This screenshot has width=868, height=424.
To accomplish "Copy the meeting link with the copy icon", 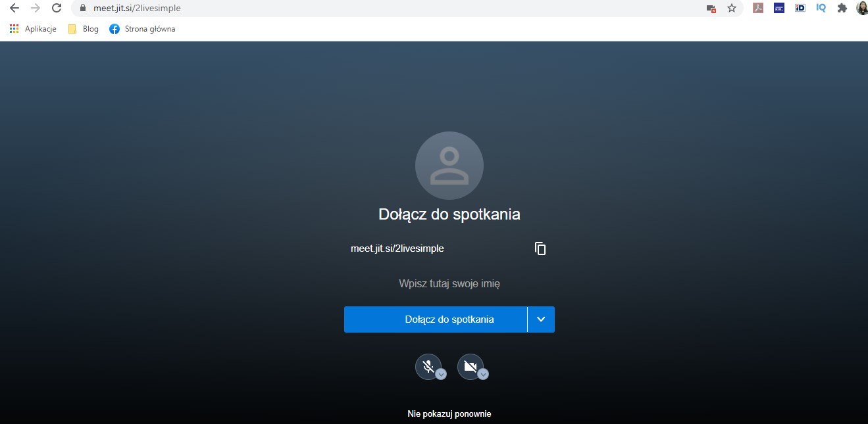I will [540, 248].
